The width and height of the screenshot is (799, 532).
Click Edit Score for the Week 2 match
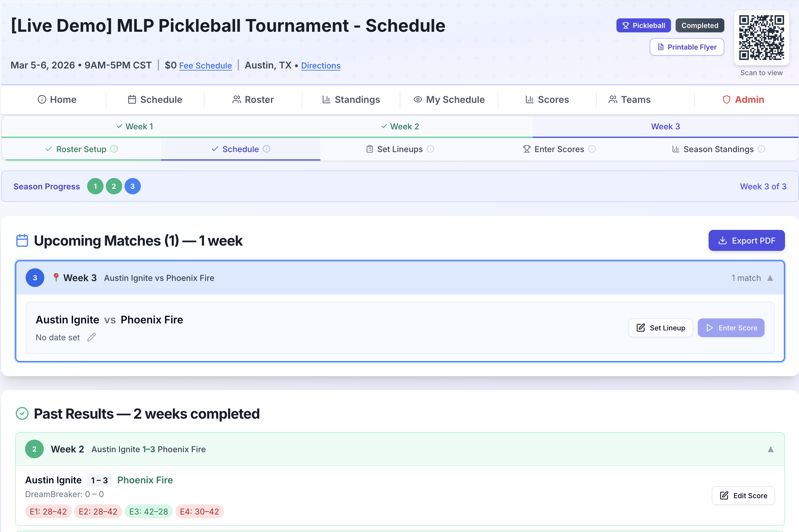pyautogui.click(x=743, y=495)
